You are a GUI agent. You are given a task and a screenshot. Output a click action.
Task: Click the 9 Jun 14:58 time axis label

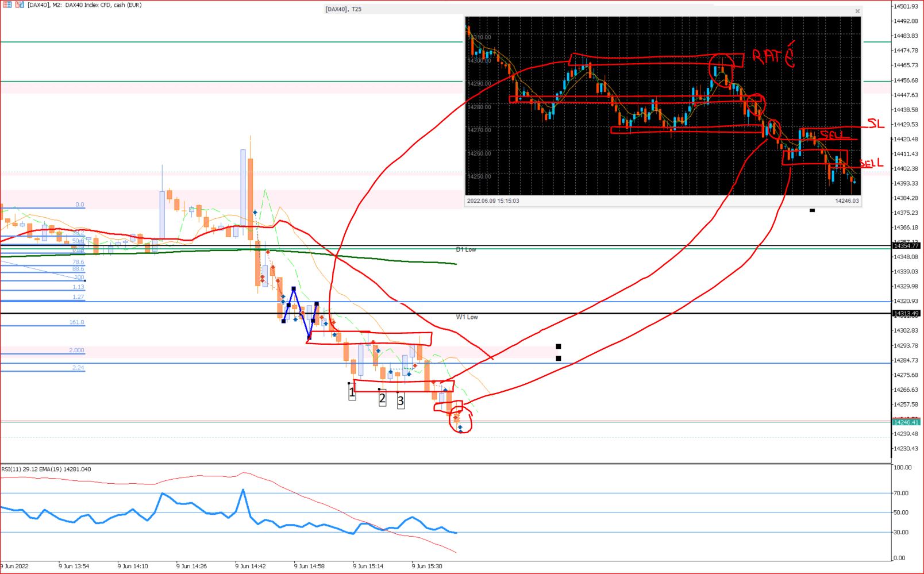click(309, 566)
